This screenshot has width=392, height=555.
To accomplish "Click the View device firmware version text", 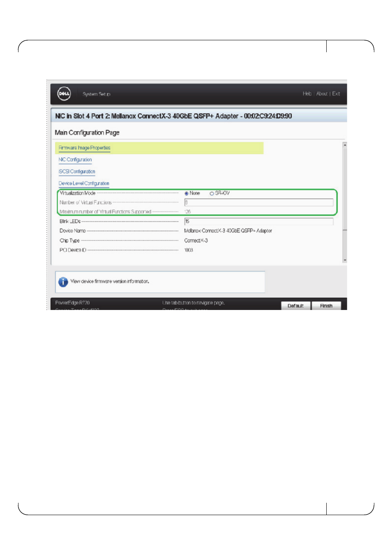I will [x=110, y=282].
